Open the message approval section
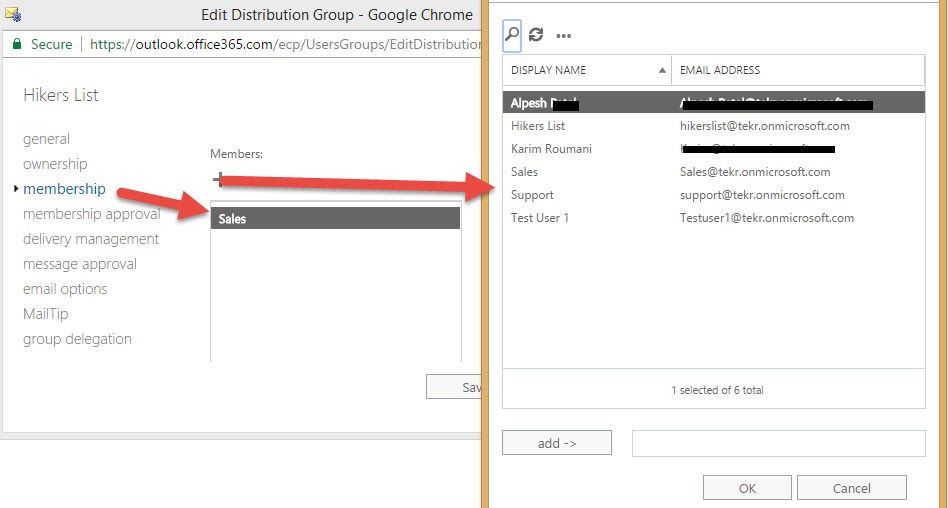 point(80,264)
